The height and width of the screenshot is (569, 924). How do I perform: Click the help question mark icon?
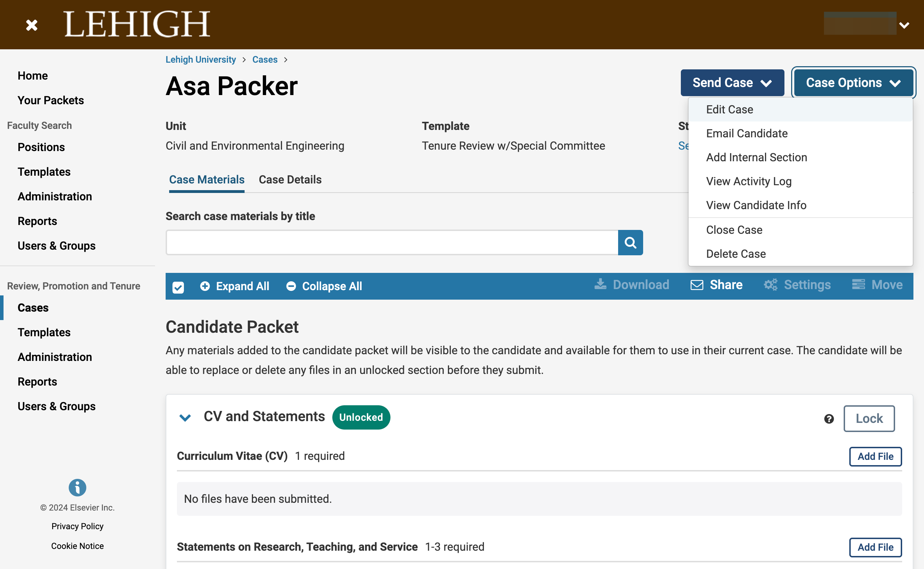pos(829,418)
